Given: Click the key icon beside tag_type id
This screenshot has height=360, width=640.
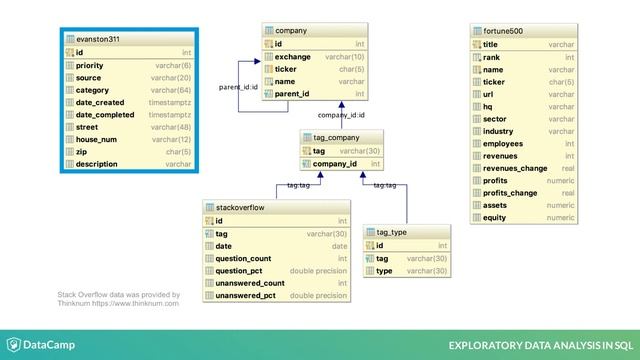Looking at the screenshot, I should pos(370,245).
